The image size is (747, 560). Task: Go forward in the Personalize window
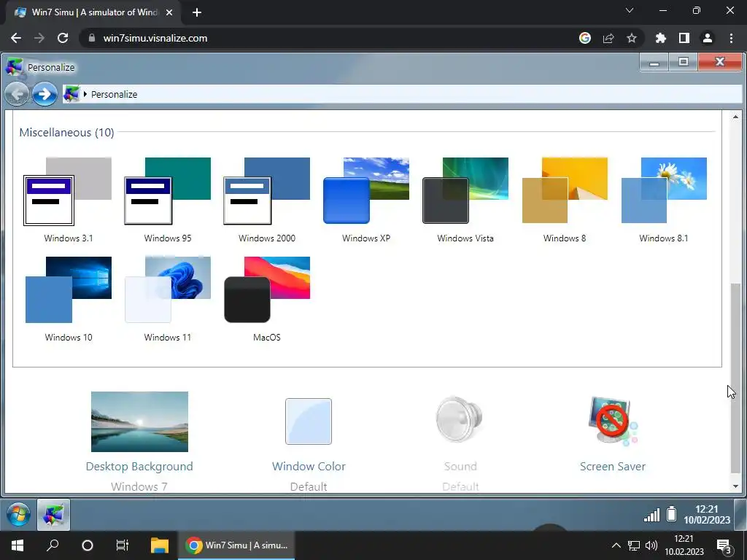(44, 94)
